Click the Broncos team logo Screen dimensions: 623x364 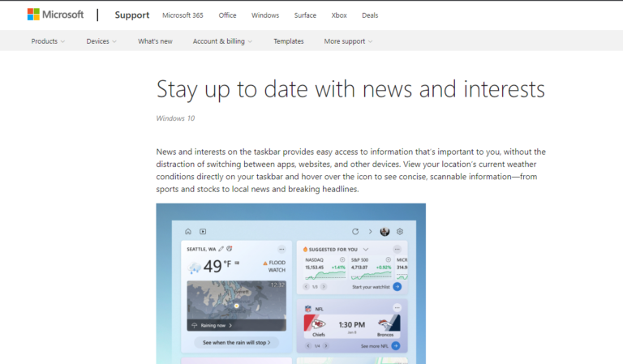[x=385, y=324]
